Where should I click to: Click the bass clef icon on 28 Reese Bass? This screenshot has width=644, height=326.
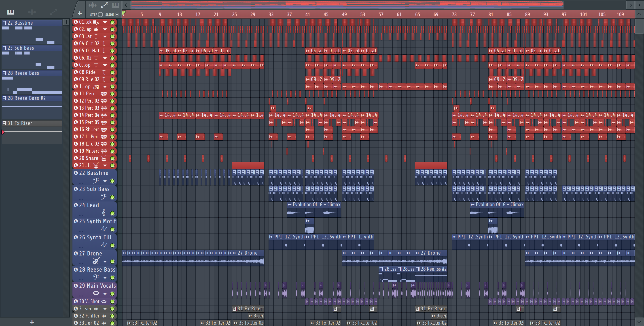point(96,277)
